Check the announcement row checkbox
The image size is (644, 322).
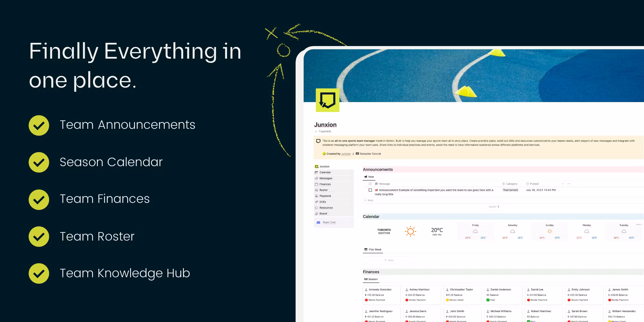(370, 190)
